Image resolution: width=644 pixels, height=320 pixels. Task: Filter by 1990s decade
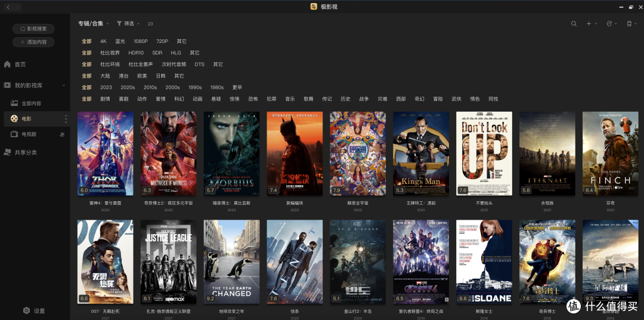(x=194, y=87)
